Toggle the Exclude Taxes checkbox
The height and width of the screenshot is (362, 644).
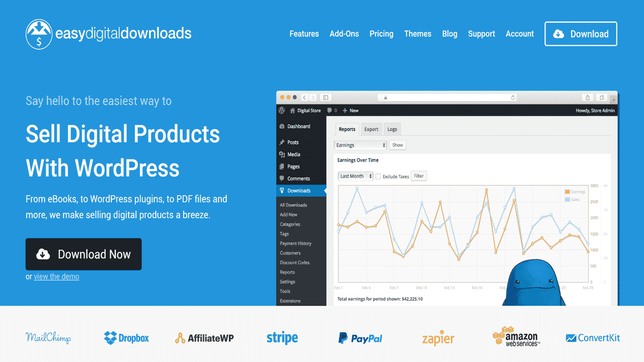tap(378, 176)
